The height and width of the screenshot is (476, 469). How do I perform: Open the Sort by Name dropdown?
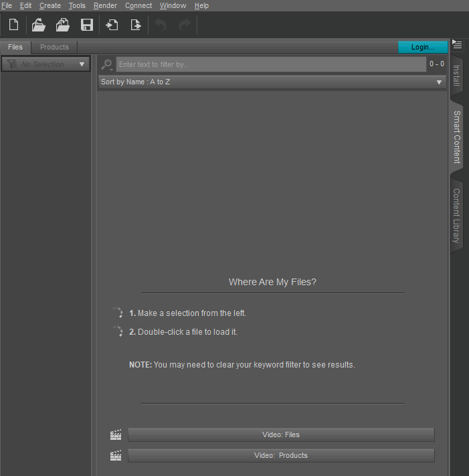pyautogui.click(x=272, y=82)
